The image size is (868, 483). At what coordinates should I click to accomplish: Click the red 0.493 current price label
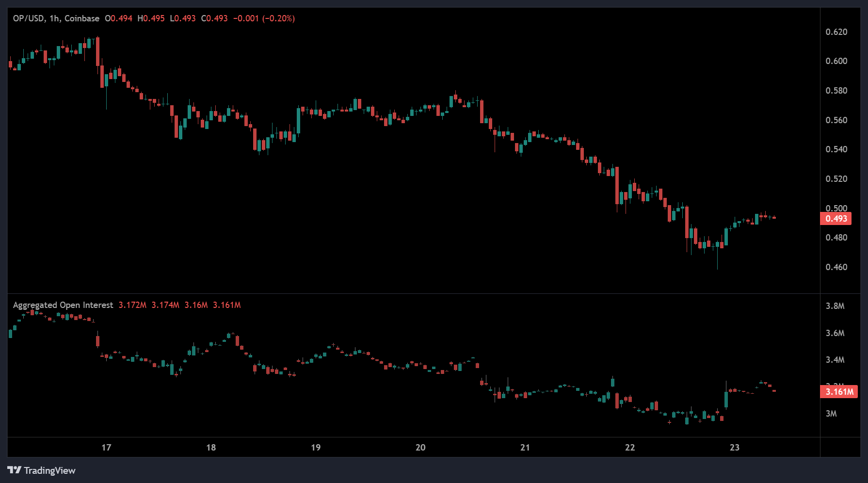pos(836,219)
